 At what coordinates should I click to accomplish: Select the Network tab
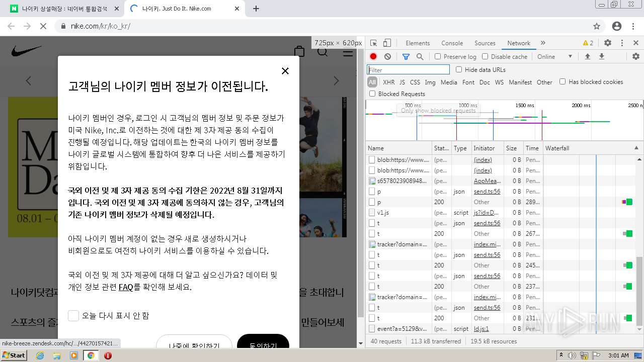(519, 43)
